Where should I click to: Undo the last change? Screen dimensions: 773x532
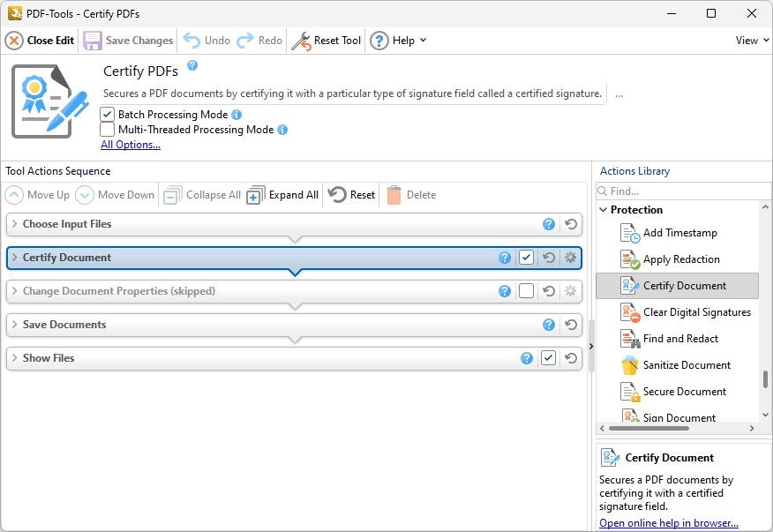(206, 41)
